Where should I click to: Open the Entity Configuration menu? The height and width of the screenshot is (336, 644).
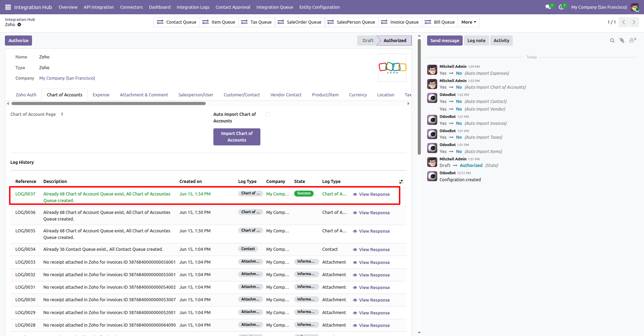(x=320, y=7)
